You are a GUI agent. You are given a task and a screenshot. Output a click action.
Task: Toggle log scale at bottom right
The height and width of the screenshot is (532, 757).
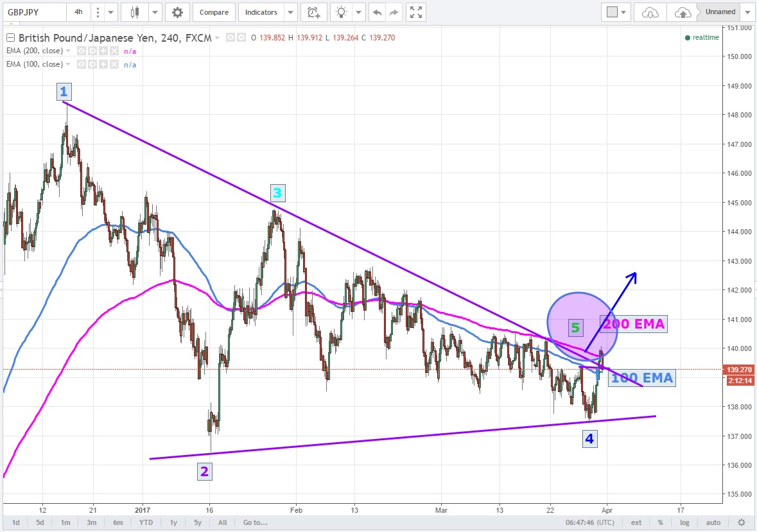click(685, 522)
